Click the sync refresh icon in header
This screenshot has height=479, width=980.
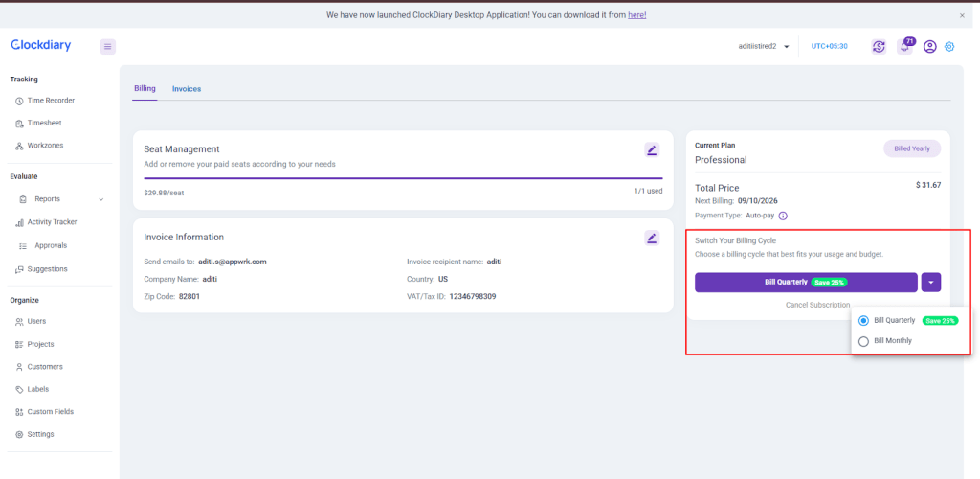[x=879, y=46]
